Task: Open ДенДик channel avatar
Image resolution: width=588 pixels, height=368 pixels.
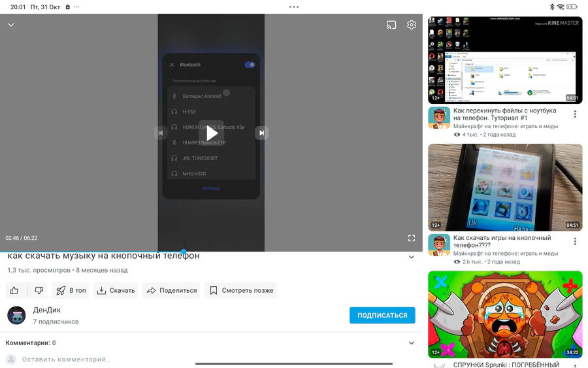Action: click(16, 315)
